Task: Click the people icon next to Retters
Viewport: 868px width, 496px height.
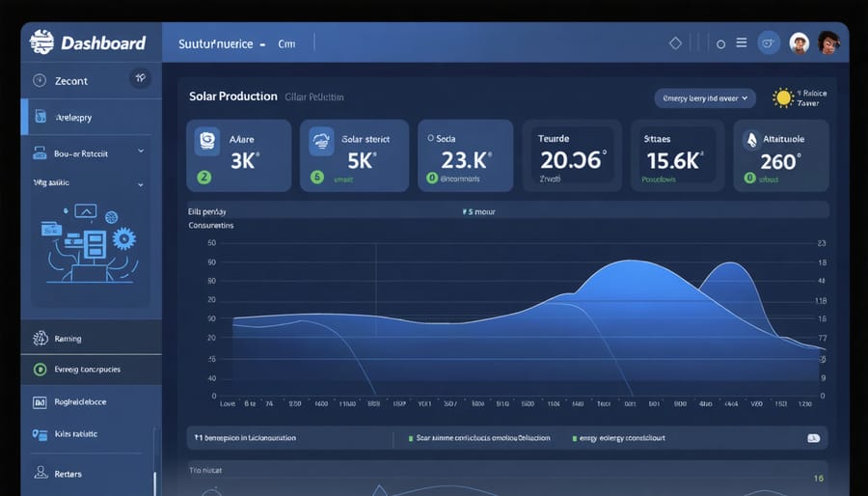Action: [41, 473]
